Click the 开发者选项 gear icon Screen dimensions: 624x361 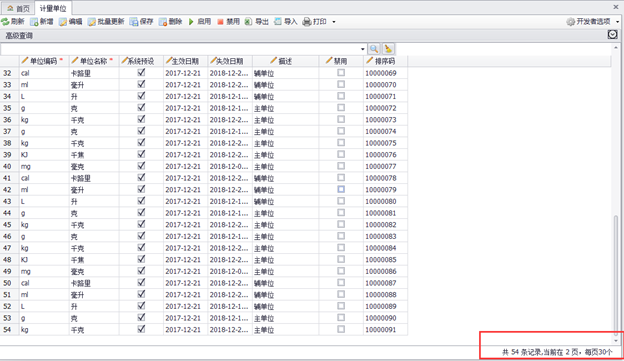571,21
